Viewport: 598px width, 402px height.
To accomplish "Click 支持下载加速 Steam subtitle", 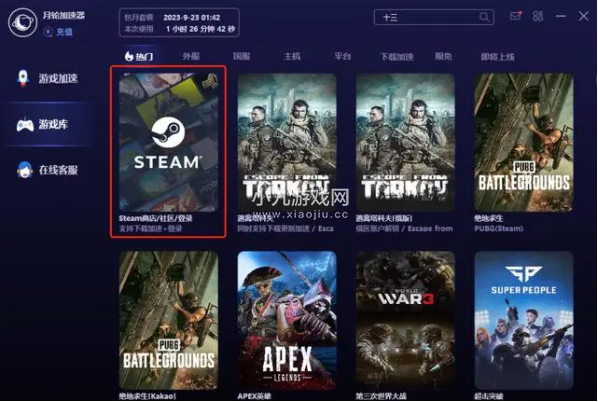I will pos(150,228).
